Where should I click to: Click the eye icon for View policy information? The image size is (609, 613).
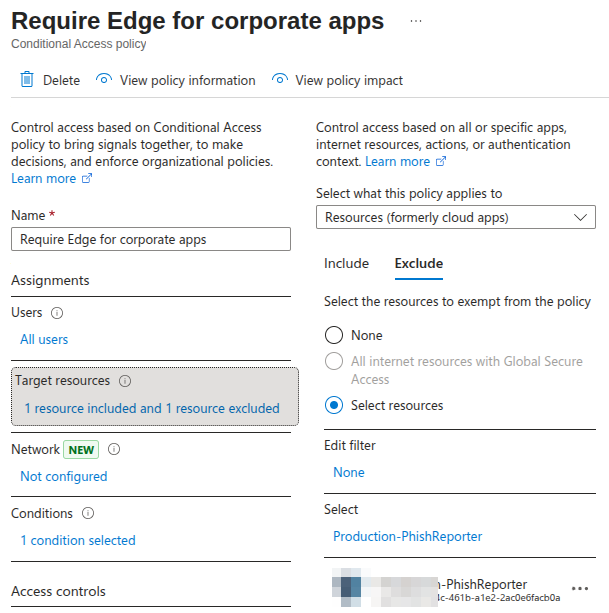[x=104, y=79]
